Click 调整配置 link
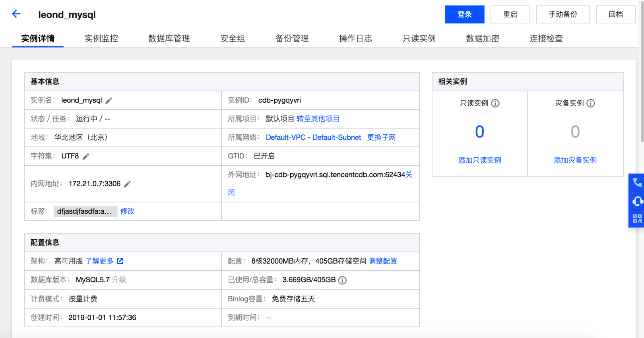This screenshot has width=644, height=338. point(383,261)
